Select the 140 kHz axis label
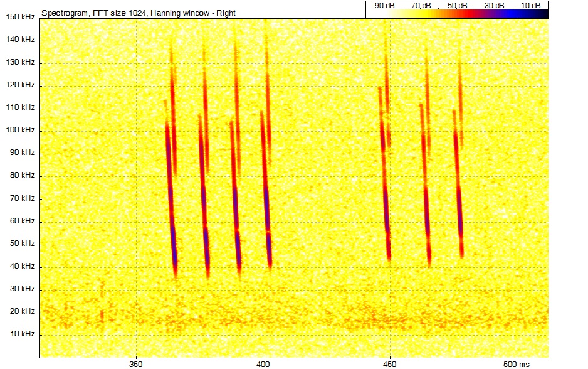Image resolution: width=588 pixels, height=369 pixels. pyautogui.click(x=20, y=40)
